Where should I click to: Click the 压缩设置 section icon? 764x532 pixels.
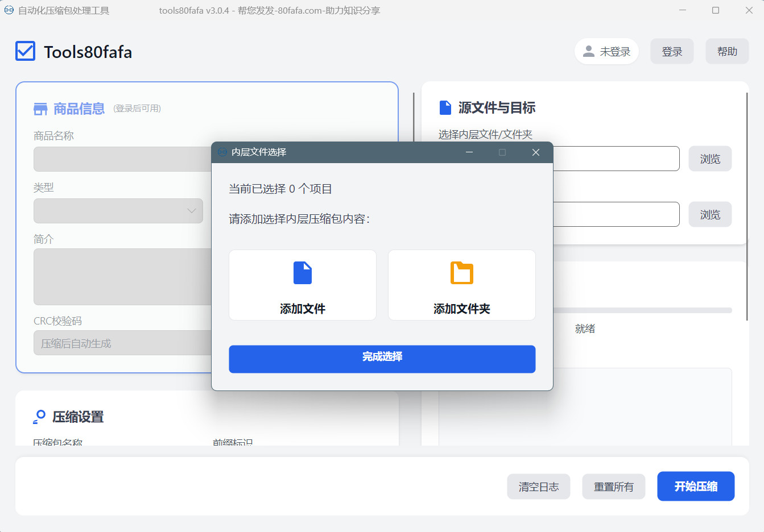39,417
